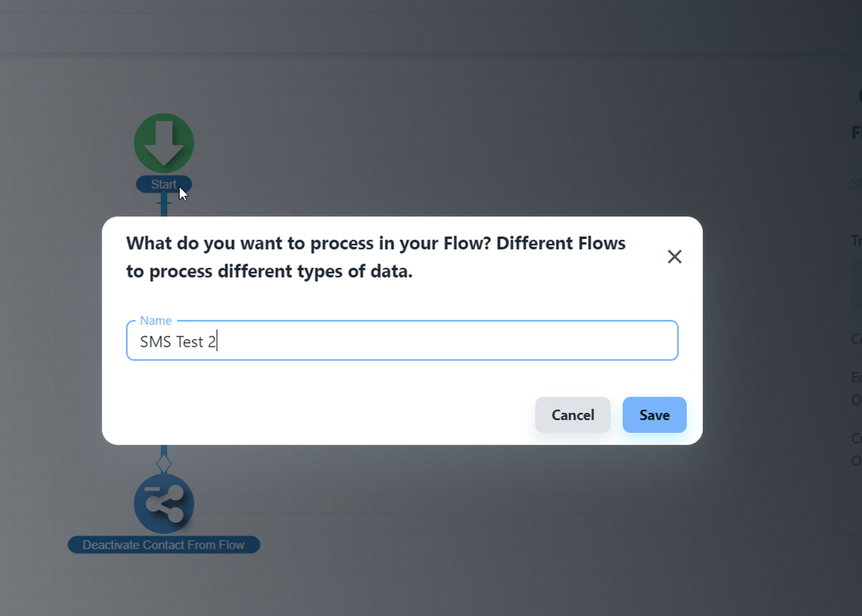
Task: Click the partially visible circle icon at top right
Action: click(x=859, y=96)
